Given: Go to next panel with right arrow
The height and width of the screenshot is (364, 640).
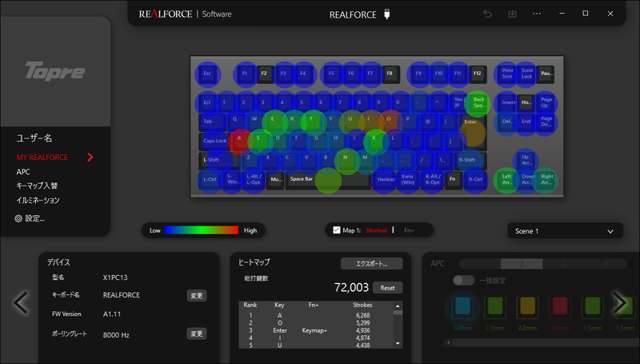Looking at the screenshot, I should pos(619,302).
